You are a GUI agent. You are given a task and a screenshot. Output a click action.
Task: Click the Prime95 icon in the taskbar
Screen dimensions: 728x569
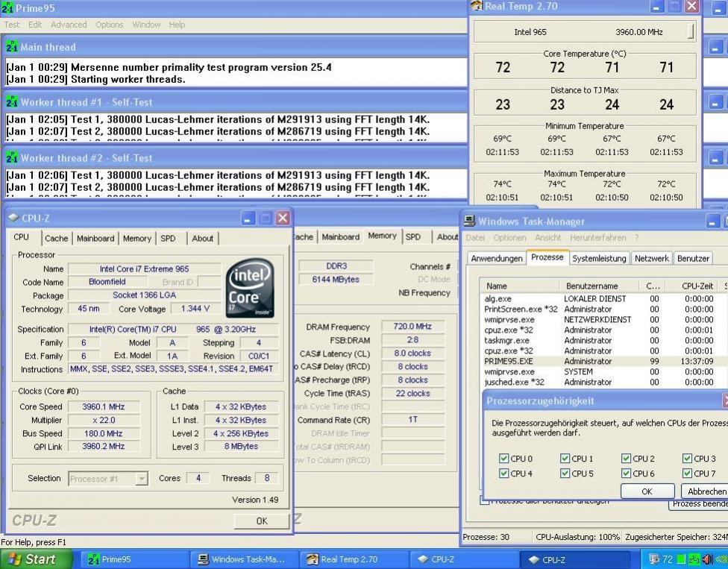(93, 559)
